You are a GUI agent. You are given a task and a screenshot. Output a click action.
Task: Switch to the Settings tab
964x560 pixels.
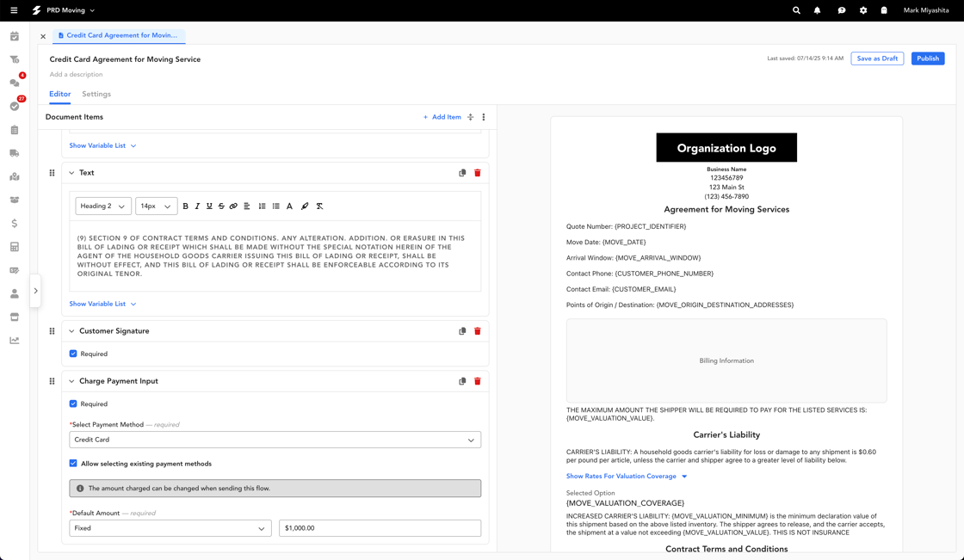96,94
